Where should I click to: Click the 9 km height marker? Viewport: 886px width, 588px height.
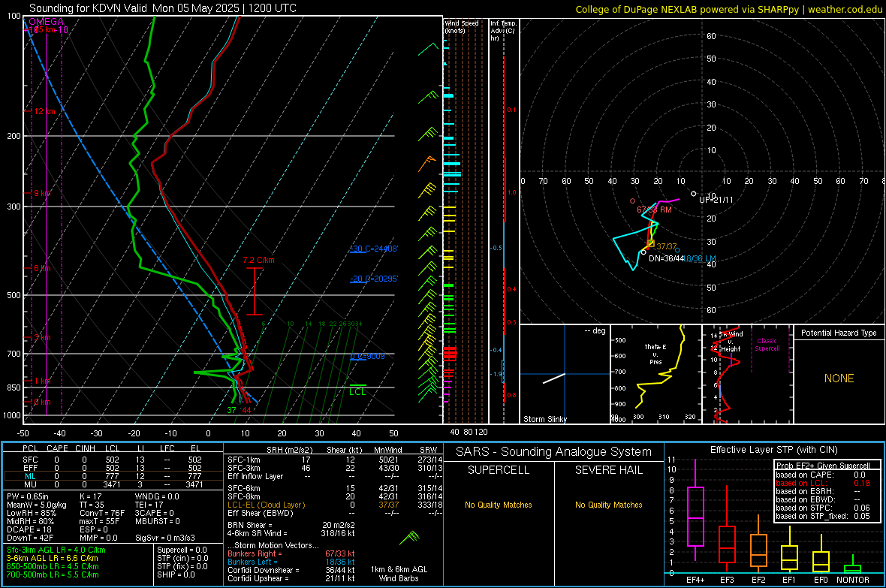coord(42,193)
